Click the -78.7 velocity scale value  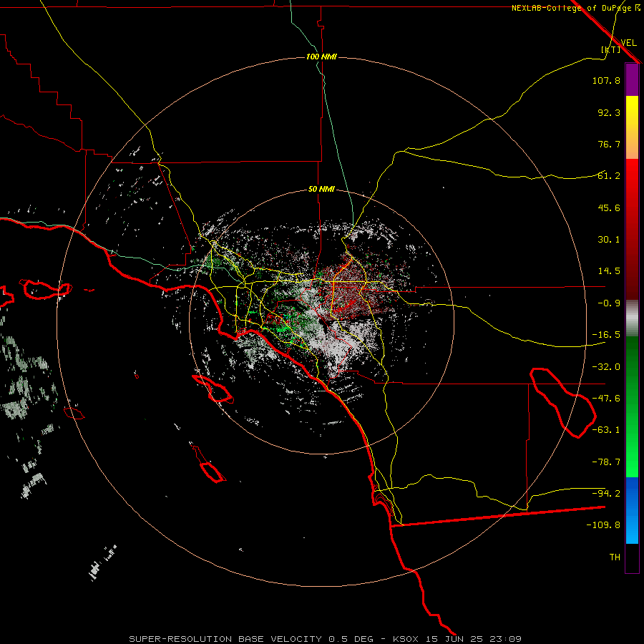[x=606, y=462]
